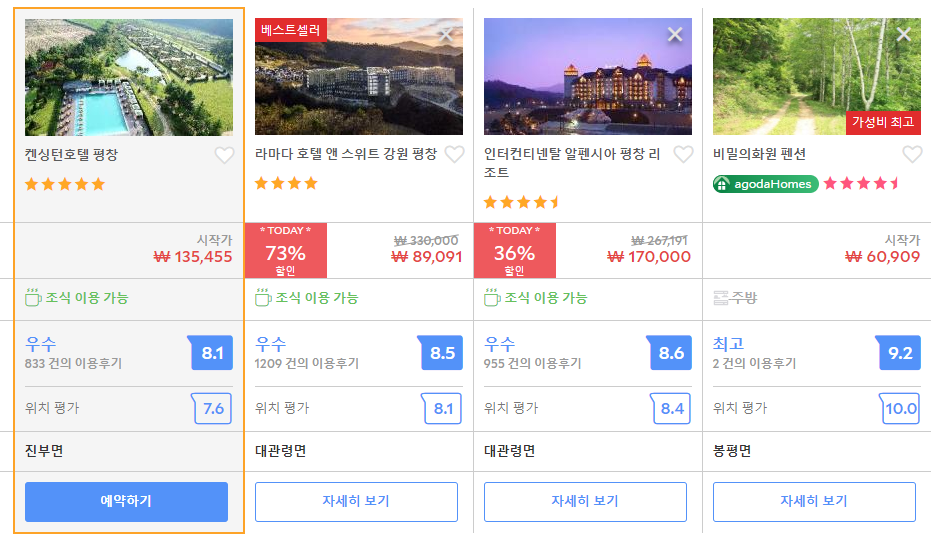This screenshot has width=937, height=541.
Task: Click the 8.1 review score badge
Action: coord(212,353)
